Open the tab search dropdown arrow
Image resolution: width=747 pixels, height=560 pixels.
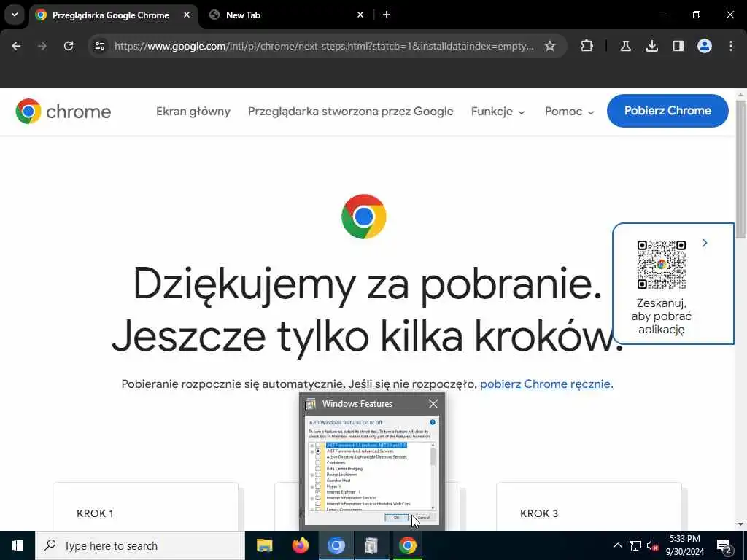(x=15, y=15)
